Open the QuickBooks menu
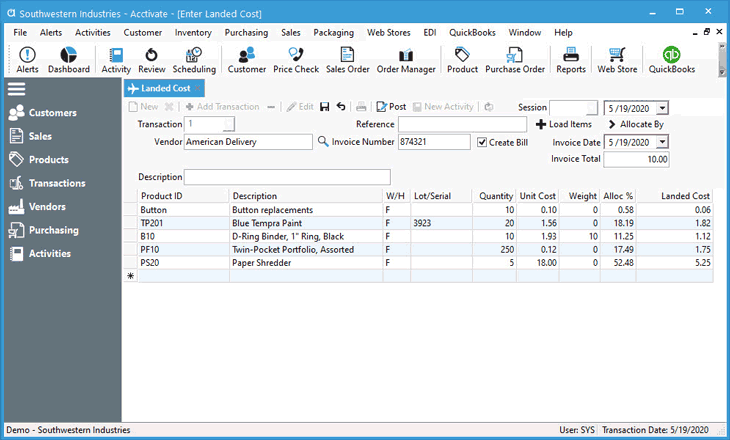 point(472,33)
